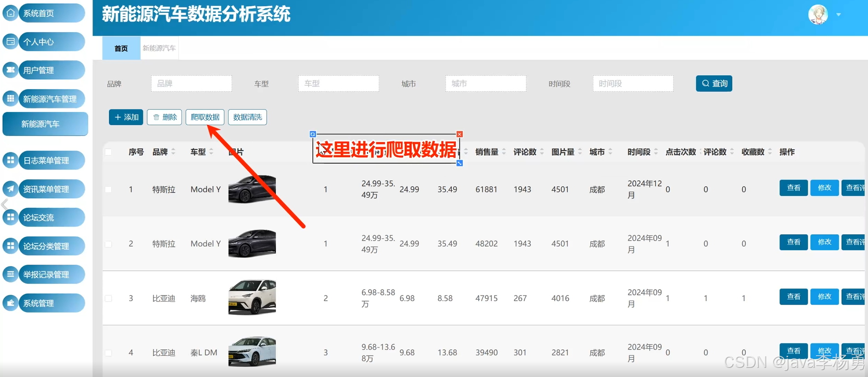Click the icon beside 系统管理
Image resolution: width=868 pixels, height=377 pixels.
click(x=11, y=303)
